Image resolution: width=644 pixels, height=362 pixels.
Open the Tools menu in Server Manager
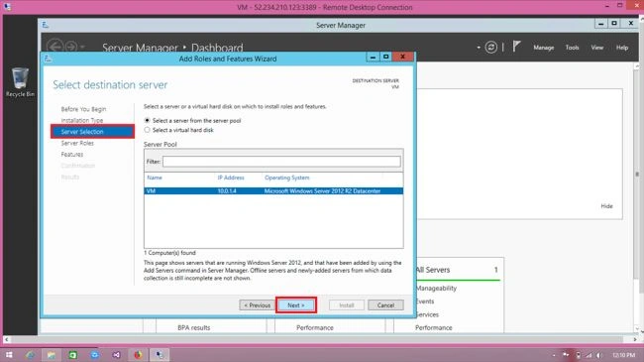(572, 48)
